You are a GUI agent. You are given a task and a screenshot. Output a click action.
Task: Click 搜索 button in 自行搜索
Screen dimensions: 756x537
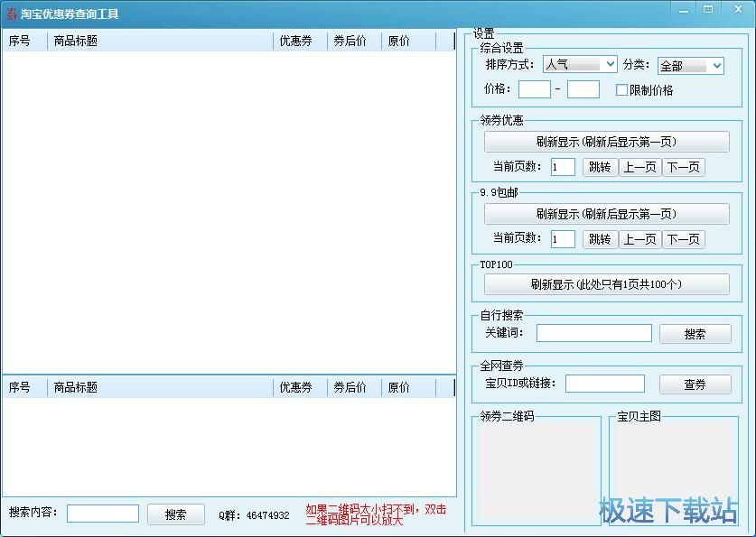pyautogui.click(x=695, y=334)
